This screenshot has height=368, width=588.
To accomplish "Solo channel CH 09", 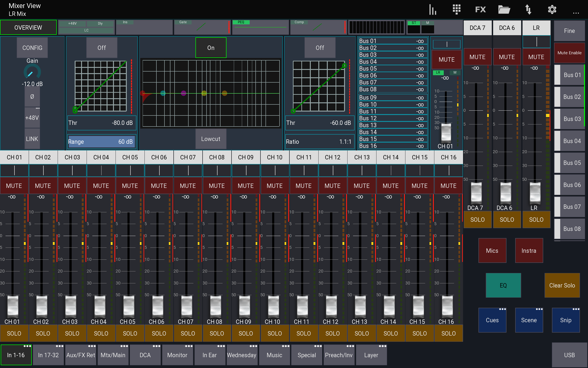I will coord(246,333).
